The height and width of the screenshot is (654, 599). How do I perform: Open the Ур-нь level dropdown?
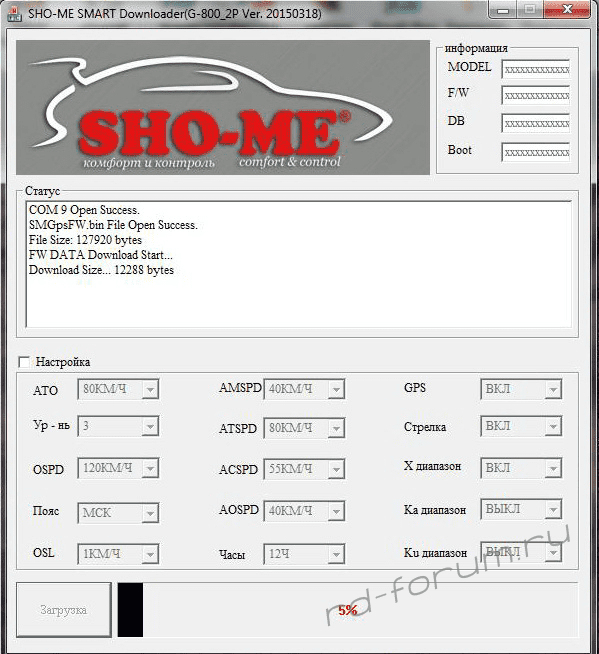point(118,426)
